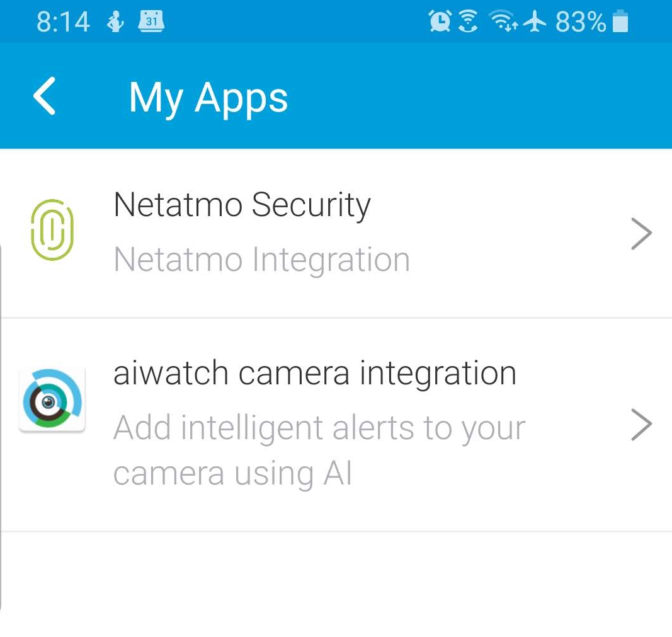Open Netatmo Security app title
This screenshot has width=672, height=637.
point(242,205)
